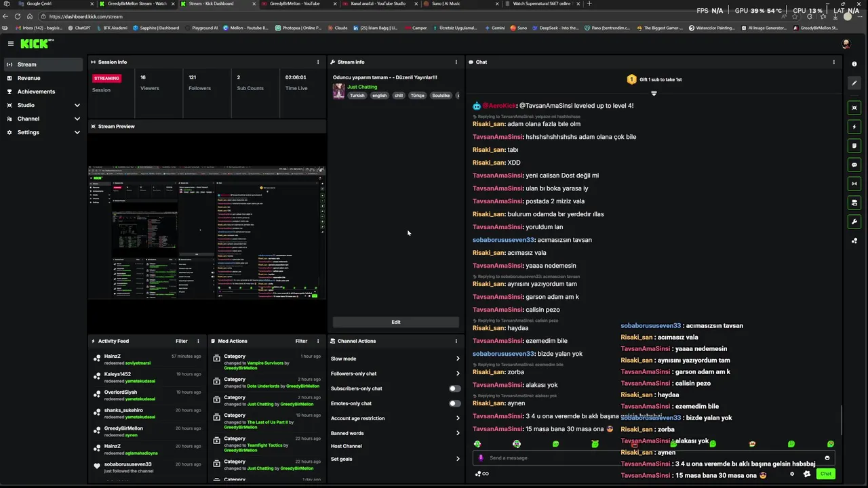Image resolution: width=868 pixels, height=488 pixels.
Task: Click the chat bubble icon in right sidebar
Action: coord(854,164)
